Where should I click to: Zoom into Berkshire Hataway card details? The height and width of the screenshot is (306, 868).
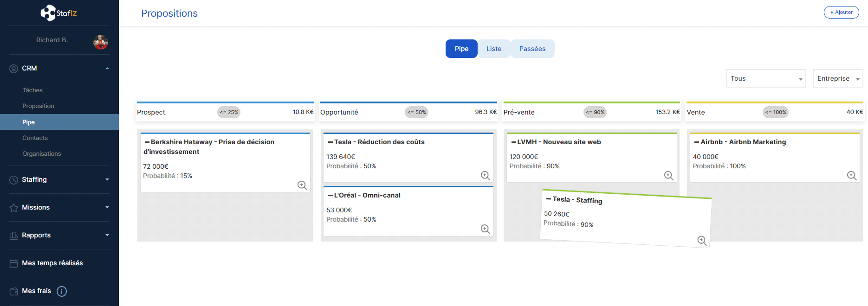[302, 185]
